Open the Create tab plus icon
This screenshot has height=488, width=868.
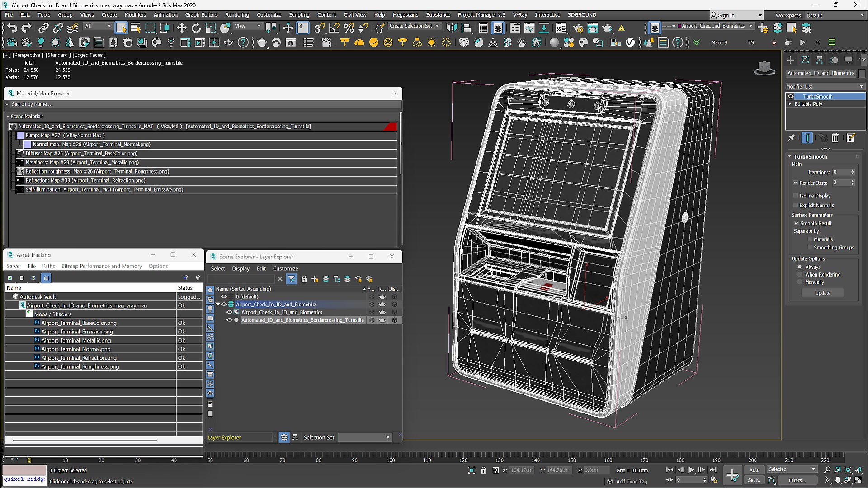pos(791,60)
